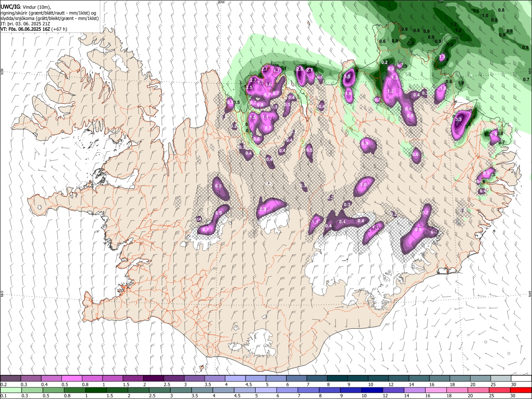Click the 'rigning/skúrir' legend description line

click(48, 13)
